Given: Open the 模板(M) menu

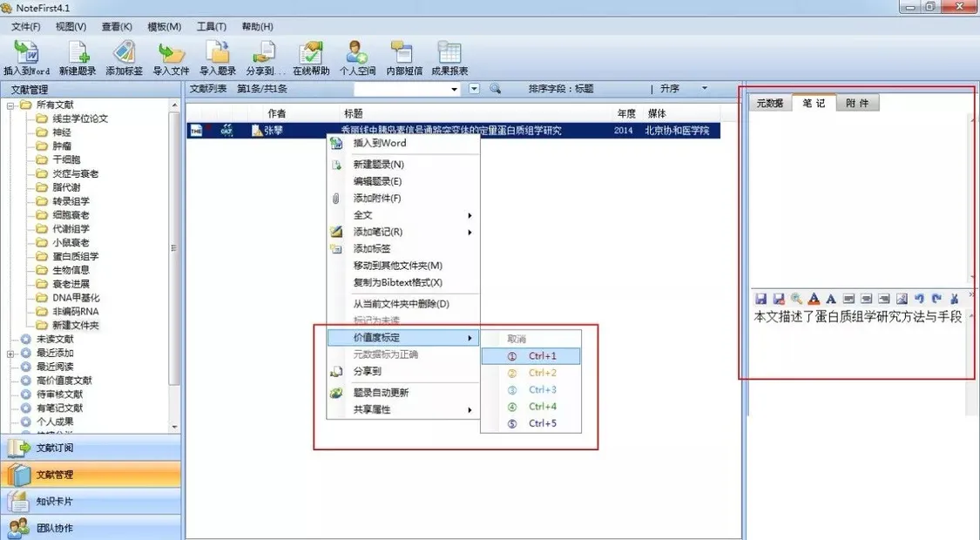Looking at the screenshot, I should click(165, 26).
